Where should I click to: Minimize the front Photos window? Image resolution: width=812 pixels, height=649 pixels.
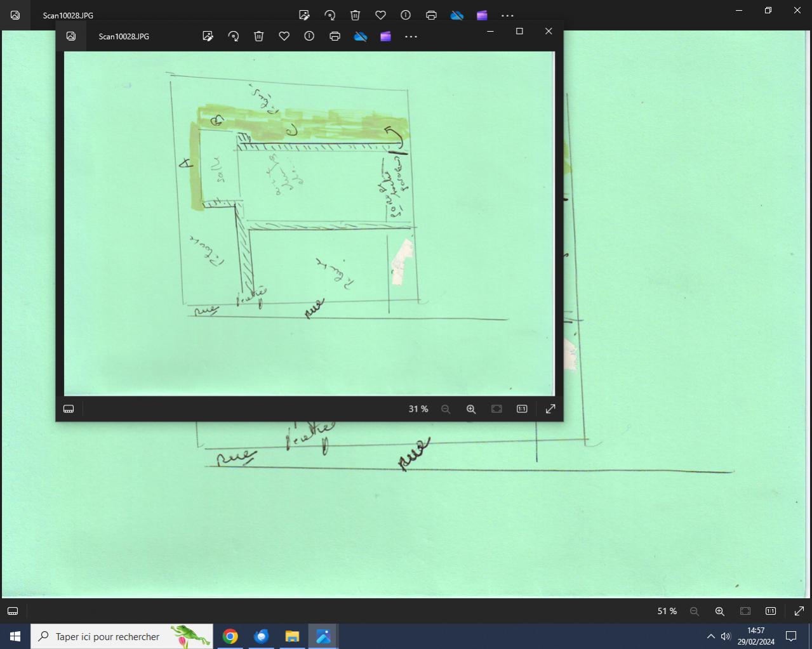490,31
